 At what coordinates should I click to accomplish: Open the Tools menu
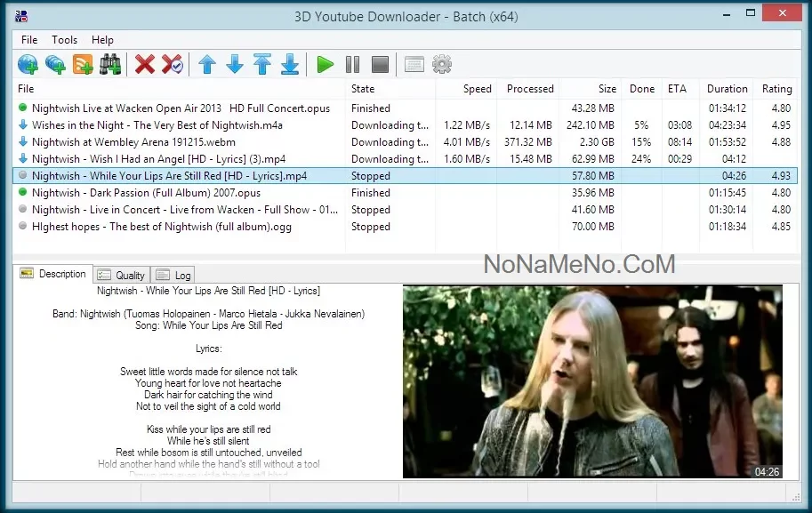coord(65,40)
